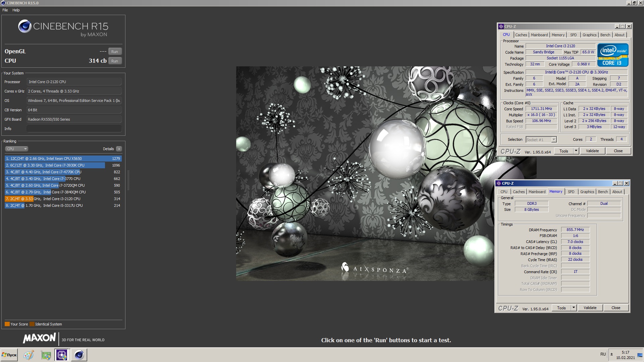Click the AIXSPONZA logo in render

(x=375, y=269)
